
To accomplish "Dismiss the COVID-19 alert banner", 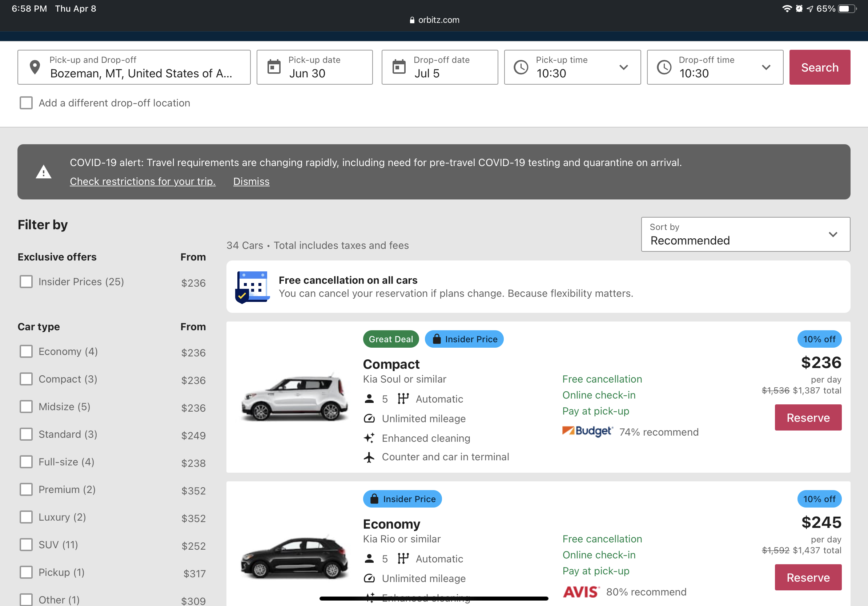I will tap(251, 181).
